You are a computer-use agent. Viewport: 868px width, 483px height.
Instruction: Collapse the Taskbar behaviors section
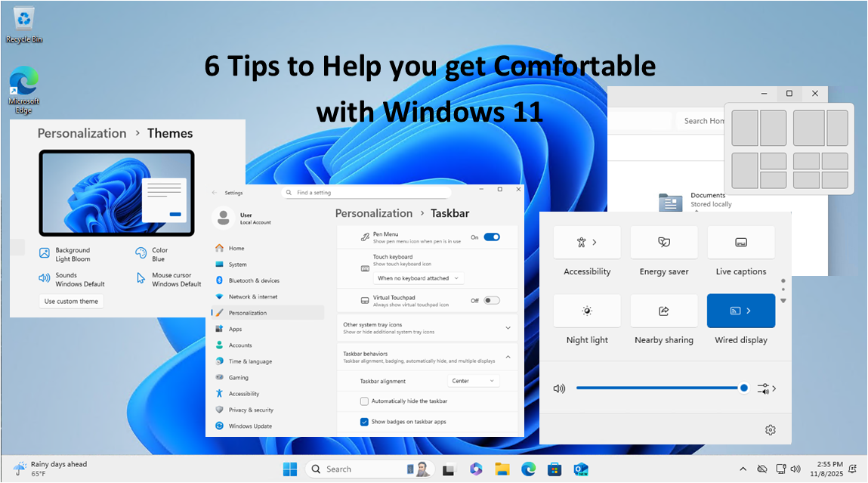point(508,356)
